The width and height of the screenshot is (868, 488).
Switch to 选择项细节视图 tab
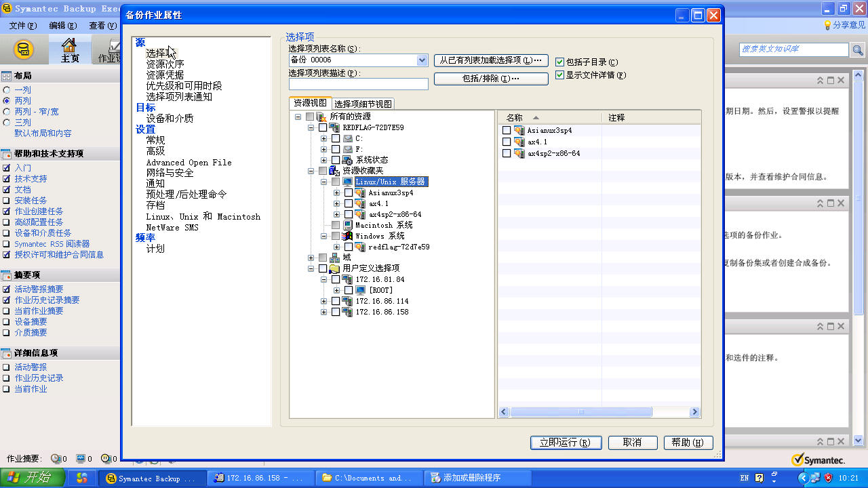(x=363, y=104)
